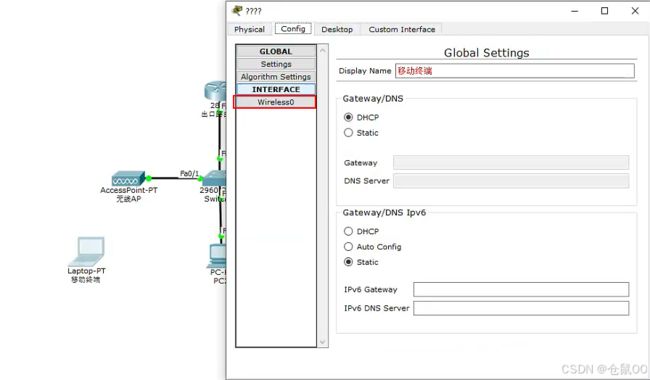Maximize the device config window
The width and height of the screenshot is (650, 380).
click(x=604, y=11)
